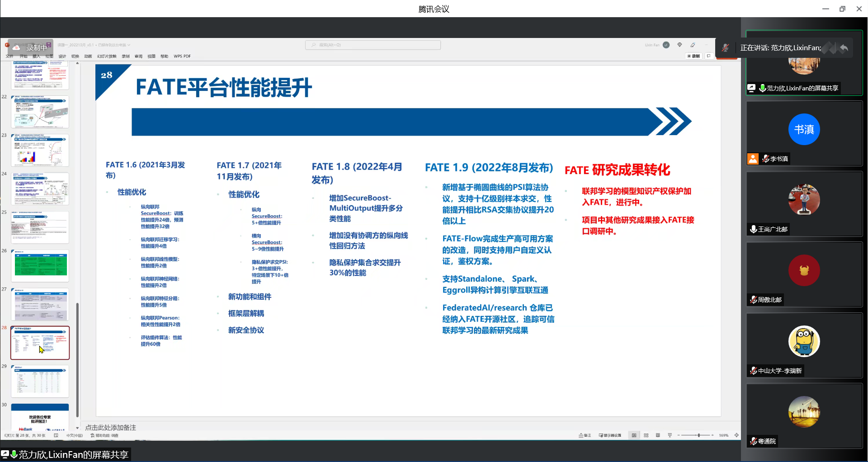The width and height of the screenshot is (868, 462).
Task: Open the 审阅 ribbon tab
Action: [x=138, y=57]
